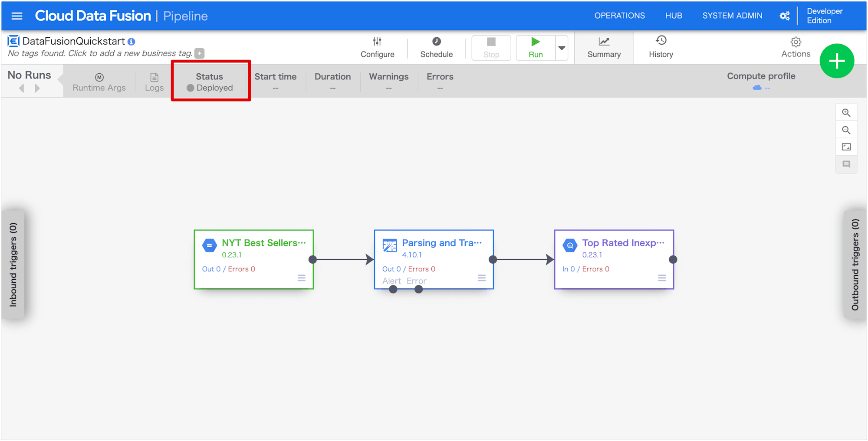Open Configure pipeline settings
This screenshot has height=441, width=868.
coord(377,47)
